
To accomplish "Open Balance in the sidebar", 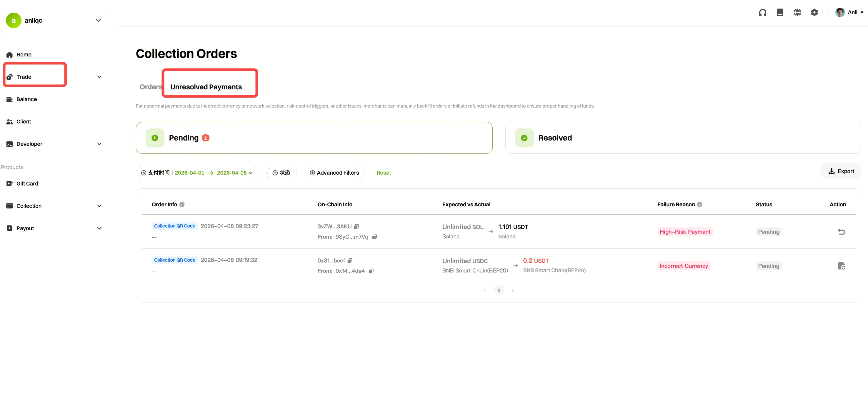I will coord(27,99).
